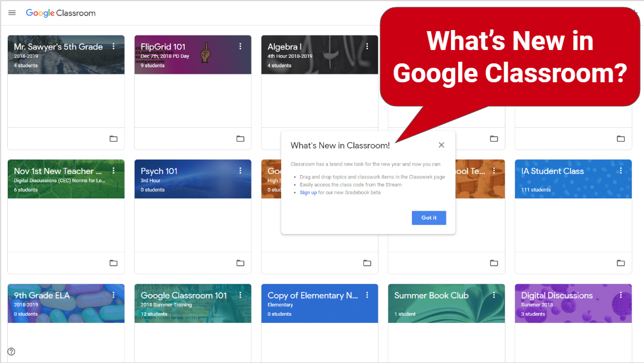
Task: Click '3rd Hour' under Psych 101
Action: [151, 181]
